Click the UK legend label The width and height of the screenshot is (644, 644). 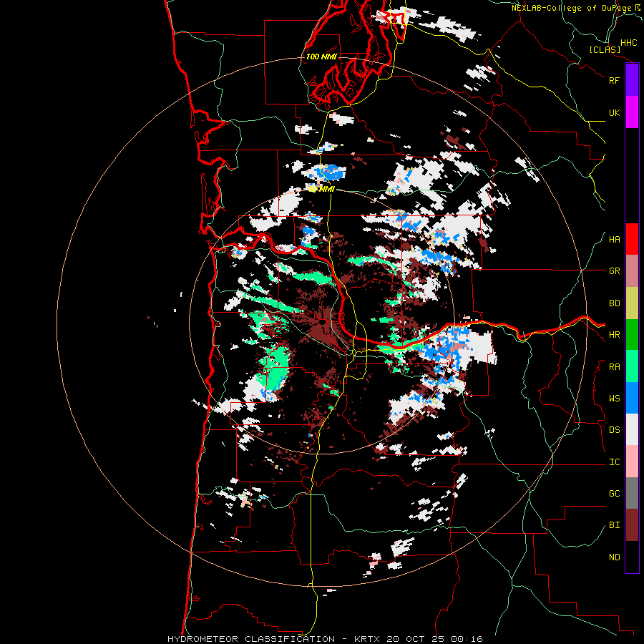[x=614, y=112]
